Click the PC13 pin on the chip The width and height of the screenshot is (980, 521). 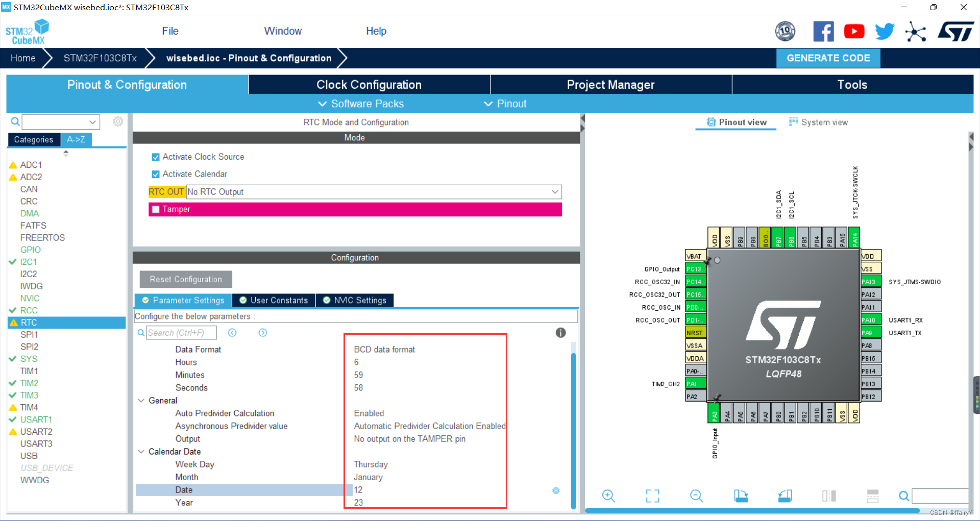[695, 269]
